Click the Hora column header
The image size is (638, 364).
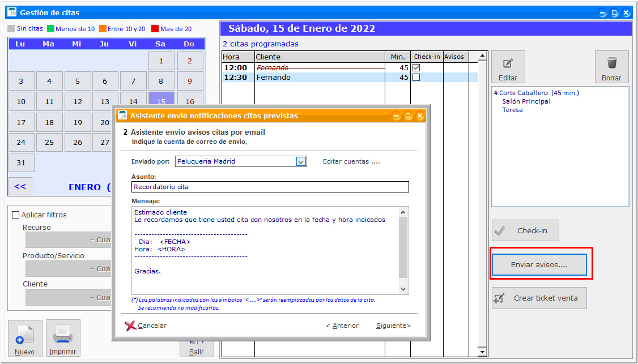239,57
